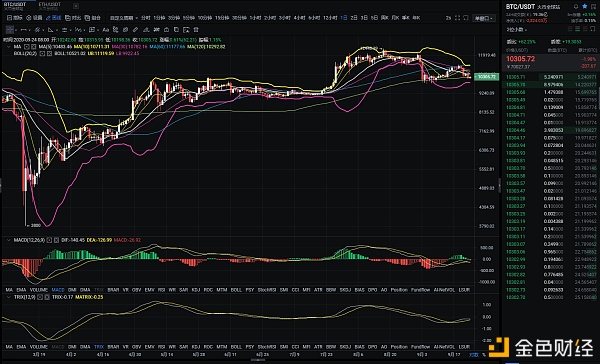Collapse the MACD panel arrow

pos(8,240)
